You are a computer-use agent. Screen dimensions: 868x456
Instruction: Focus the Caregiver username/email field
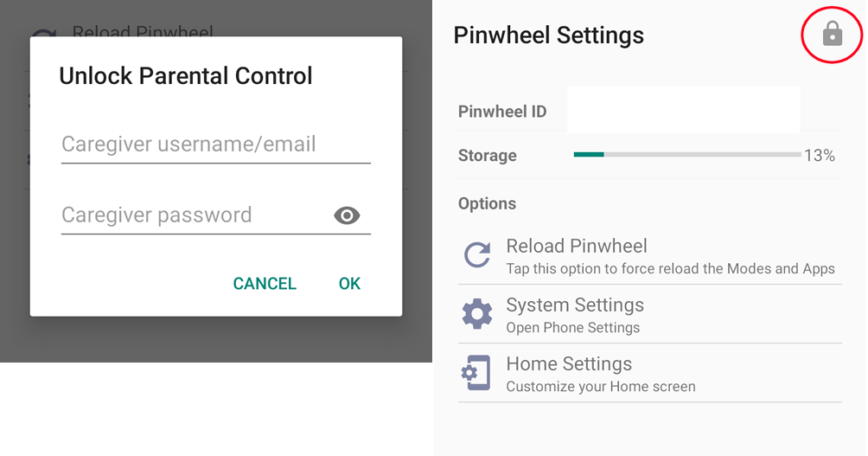click(215, 145)
